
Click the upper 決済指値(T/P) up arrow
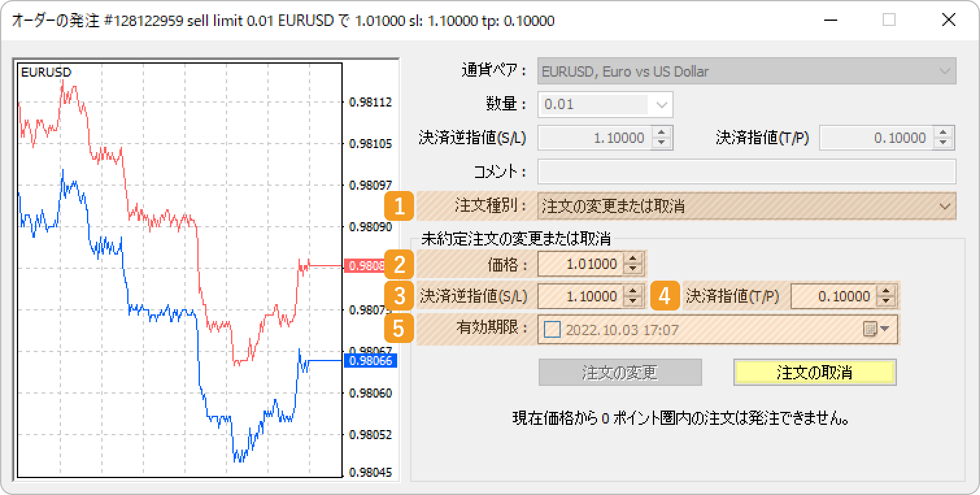tap(943, 132)
